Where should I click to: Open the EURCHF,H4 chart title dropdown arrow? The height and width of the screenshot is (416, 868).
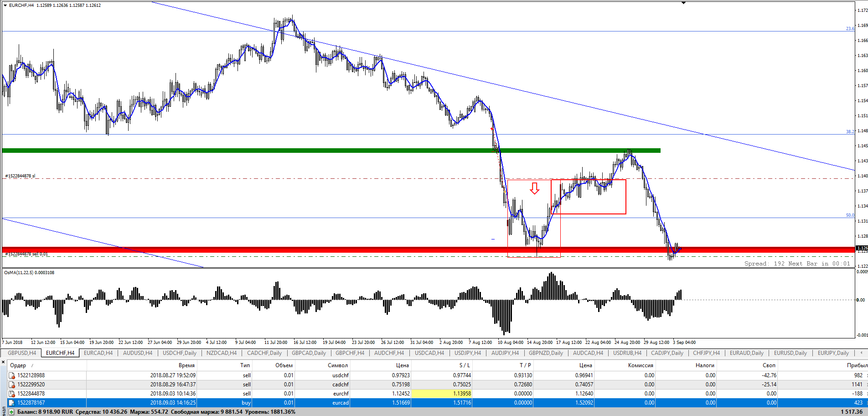click(x=5, y=5)
